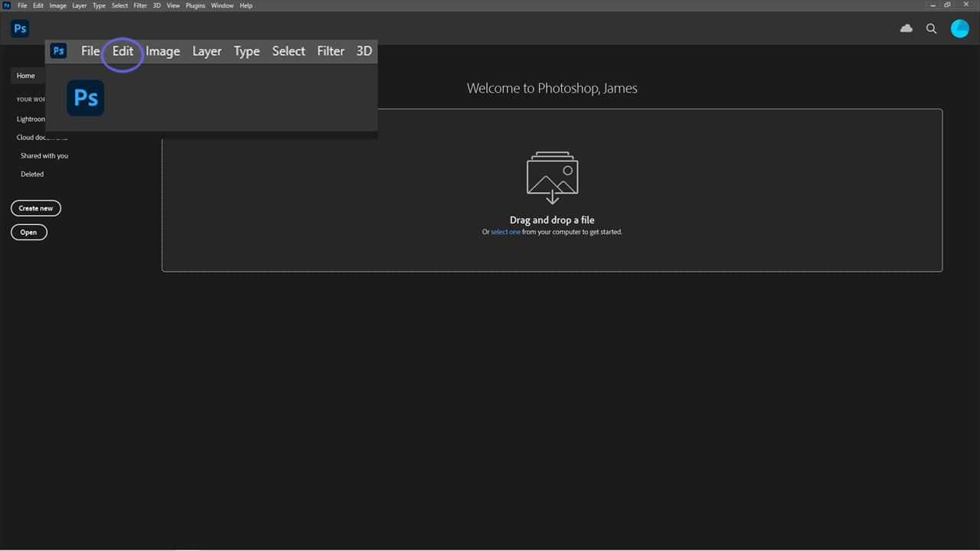Viewport: 980px width, 551px height.
Task: Click the "Drag and drop a file" text
Action: [552, 220]
